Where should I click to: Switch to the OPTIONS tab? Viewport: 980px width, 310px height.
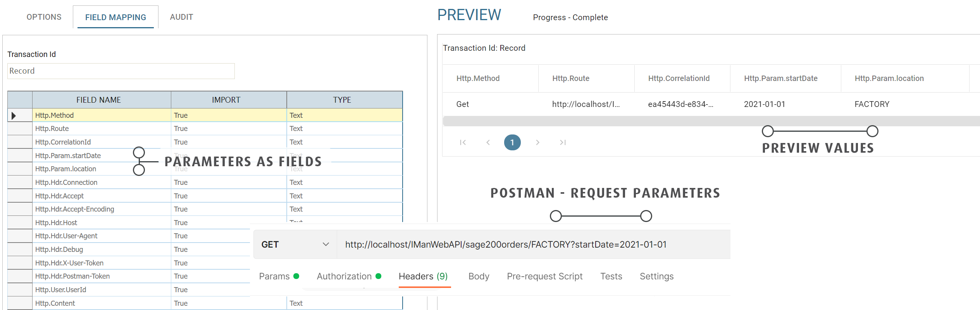(x=44, y=17)
